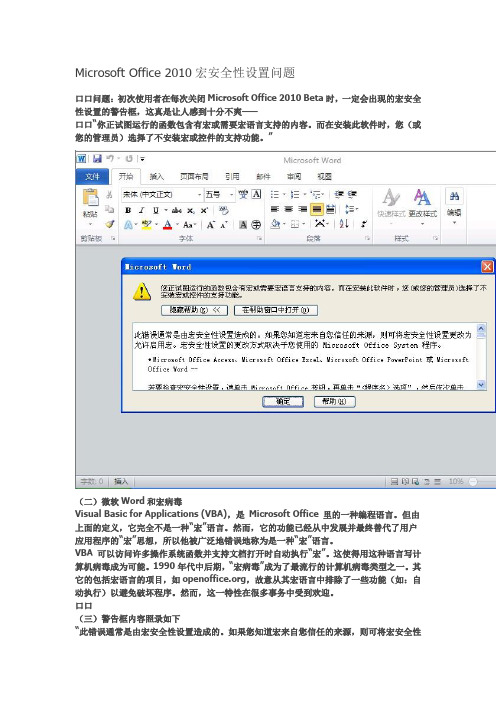Click the Save icon in quick access toolbar
The image size is (496, 702).
(97, 158)
